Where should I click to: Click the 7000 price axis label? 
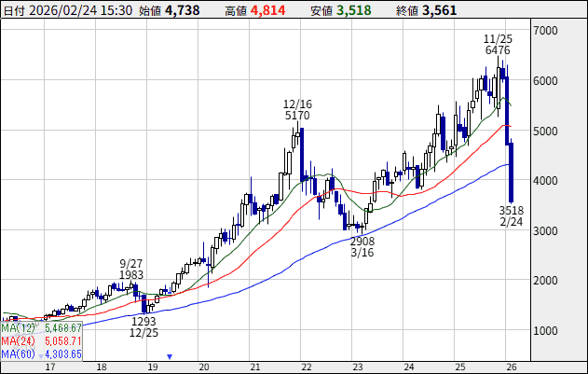[x=546, y=31]
